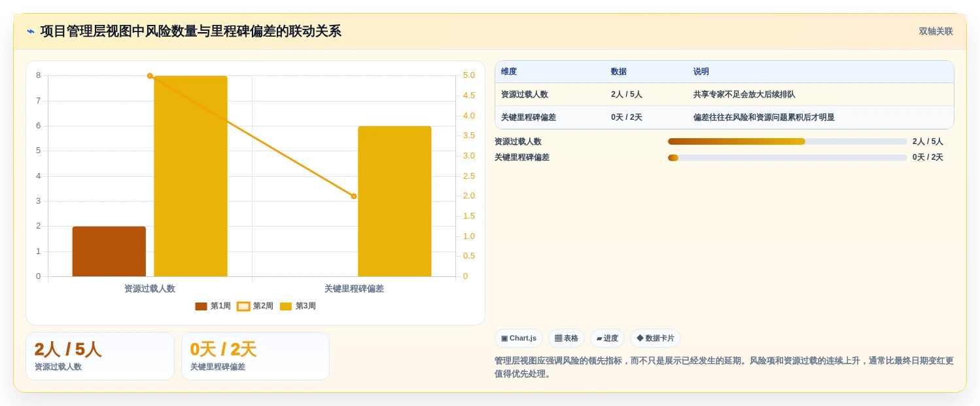The width and height of the screenshot is (980, 406).
Task: Click the '2人 / 5人' value beside progress bar
Action: click(928, 141)
